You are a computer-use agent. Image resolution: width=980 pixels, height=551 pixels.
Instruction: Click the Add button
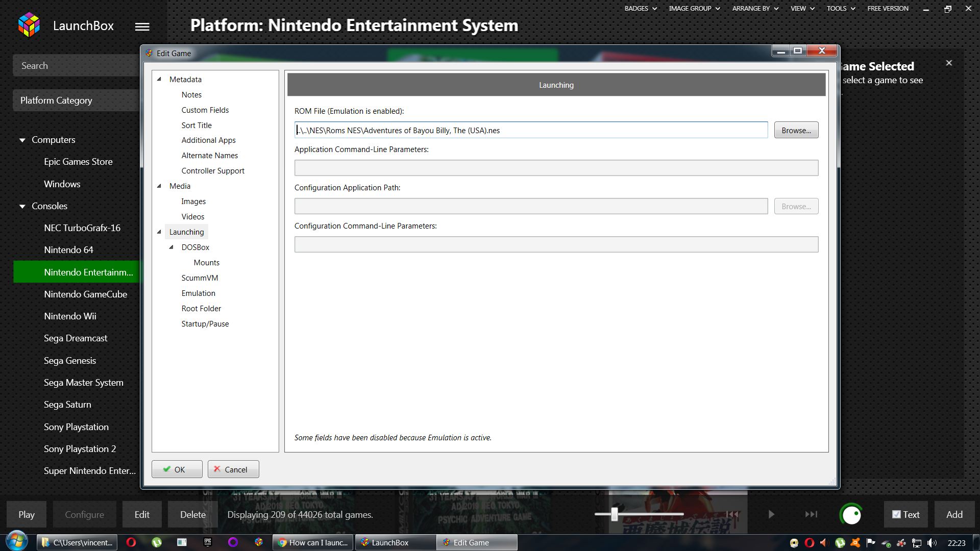954,514
